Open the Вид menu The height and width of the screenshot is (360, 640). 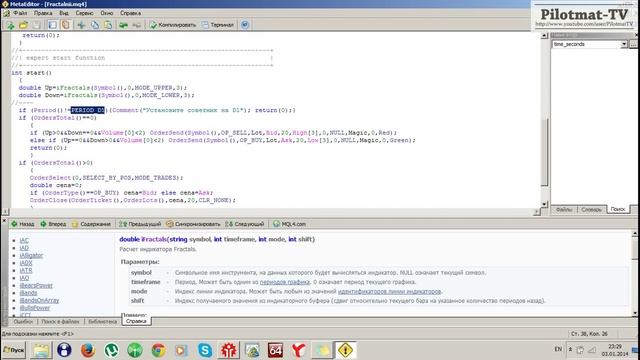click(64, 13)
